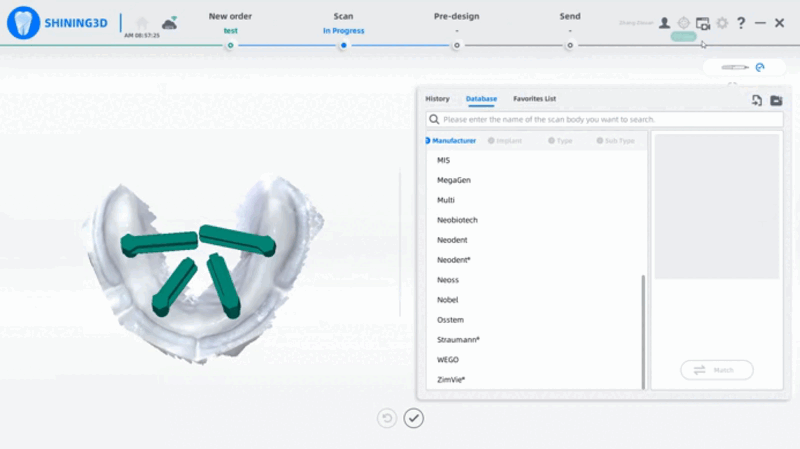The height and width of the screenshot is (449, 800).
Task: Switch to the History tab
Action: tap(437, 99)
